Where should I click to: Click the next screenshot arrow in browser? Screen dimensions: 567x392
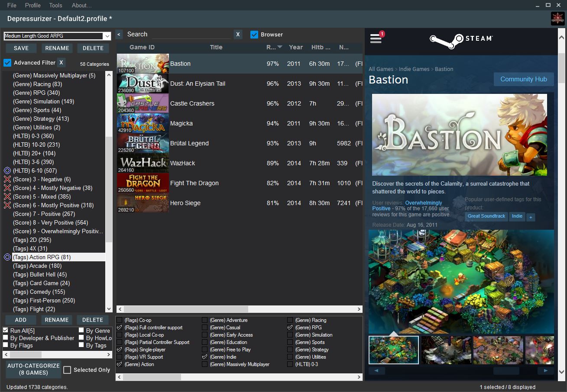pos(545,371)
